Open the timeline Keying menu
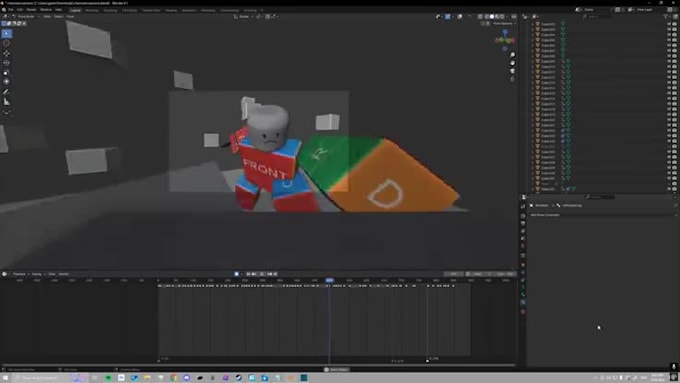Screen dimensions: 680x383 click(37, 274)
